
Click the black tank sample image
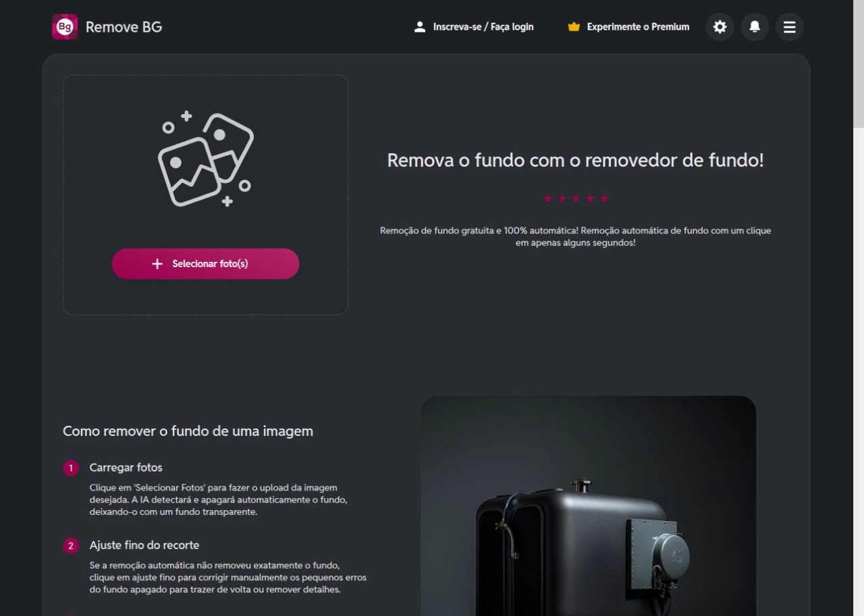tap(588, 506)
